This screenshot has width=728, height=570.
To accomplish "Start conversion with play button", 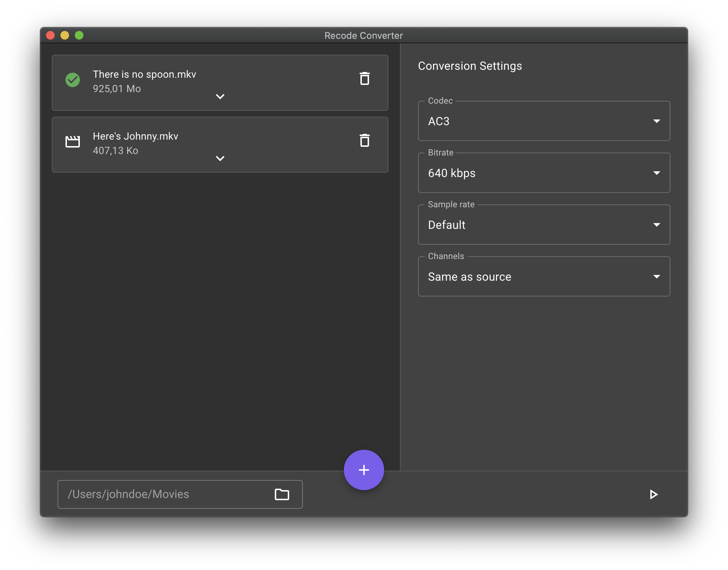I will (654, 494).
